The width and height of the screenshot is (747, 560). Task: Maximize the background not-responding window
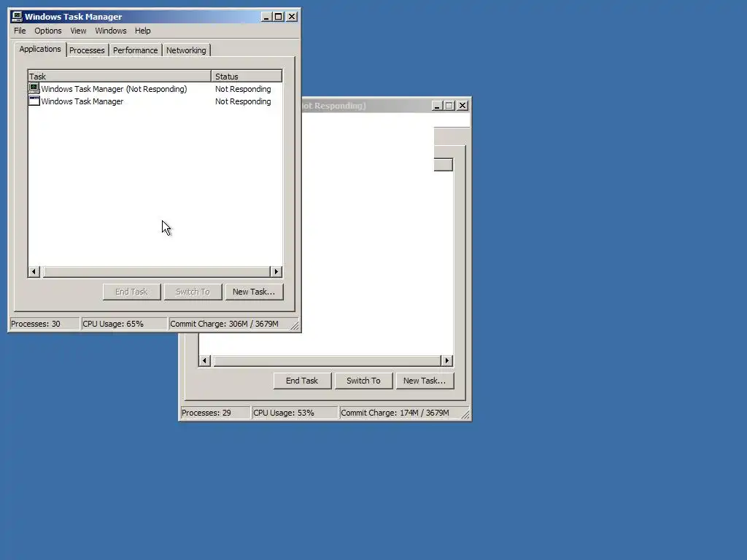(449, 106)
